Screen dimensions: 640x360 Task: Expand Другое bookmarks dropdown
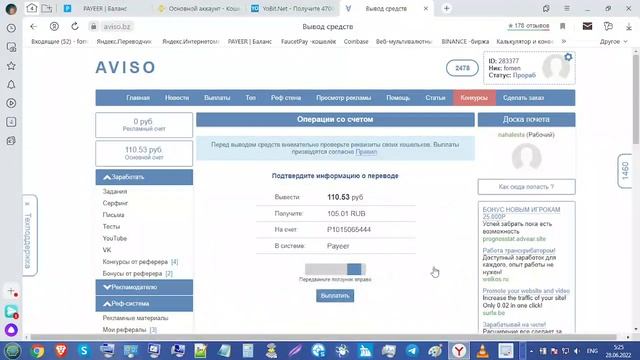point(613,42)
